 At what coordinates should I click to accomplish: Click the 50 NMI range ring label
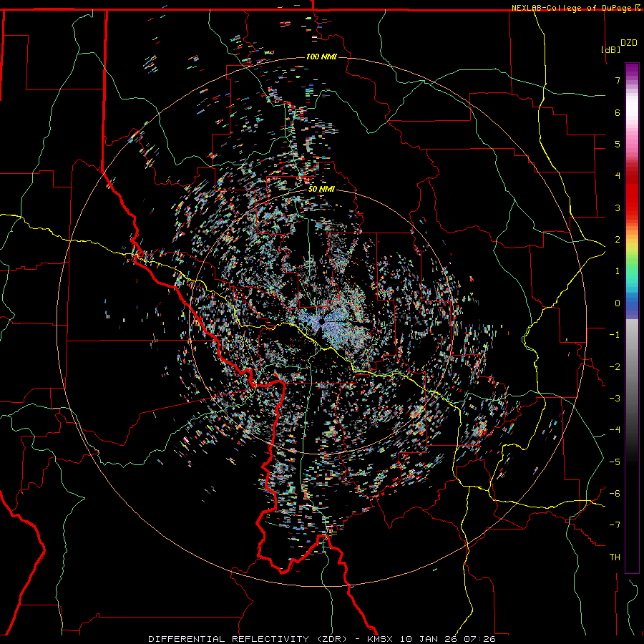point(321,190)
